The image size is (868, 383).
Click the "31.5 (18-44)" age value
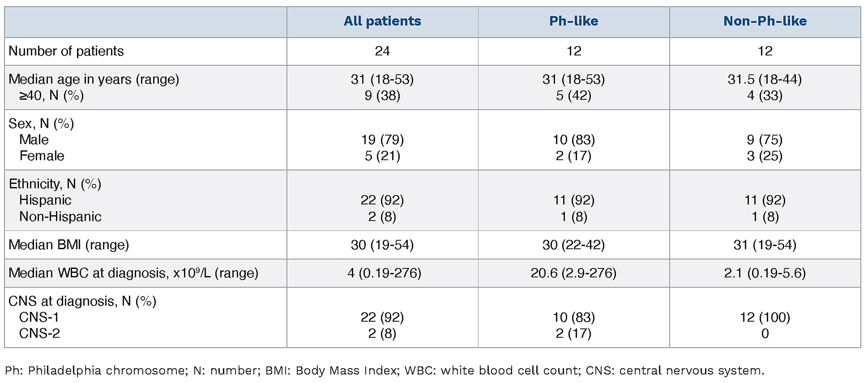[x=765, y=79]
